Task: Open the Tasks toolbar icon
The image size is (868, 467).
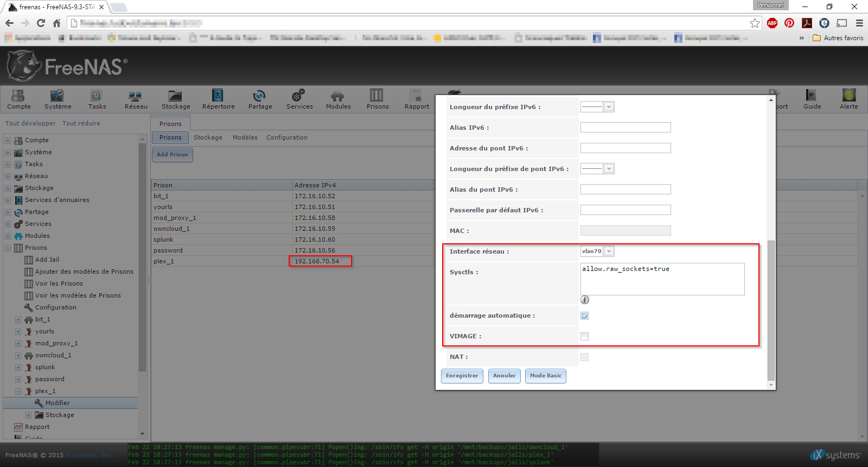Action: coord(97,99)
